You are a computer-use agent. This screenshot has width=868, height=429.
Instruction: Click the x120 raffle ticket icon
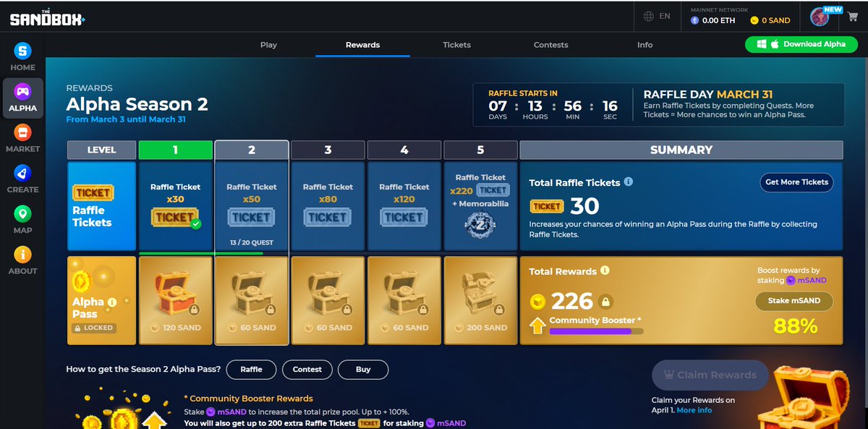click(x=404, y=217)
